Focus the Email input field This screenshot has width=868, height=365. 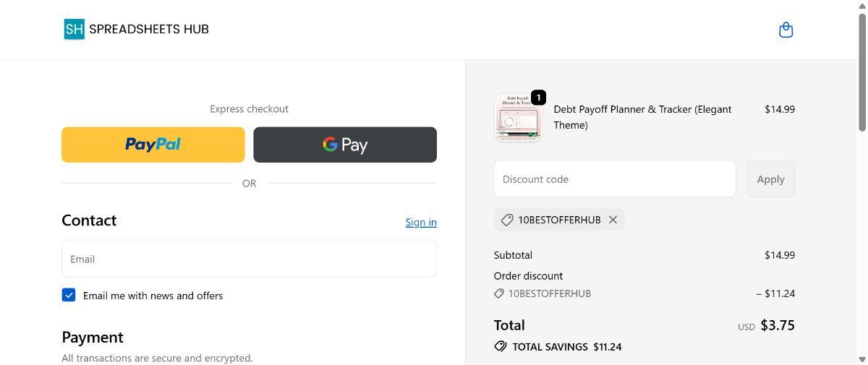pos(249,259)
